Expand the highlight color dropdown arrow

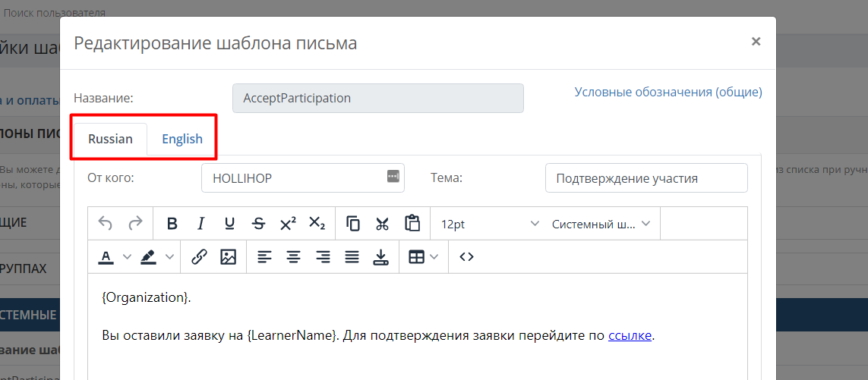(169, 256)
